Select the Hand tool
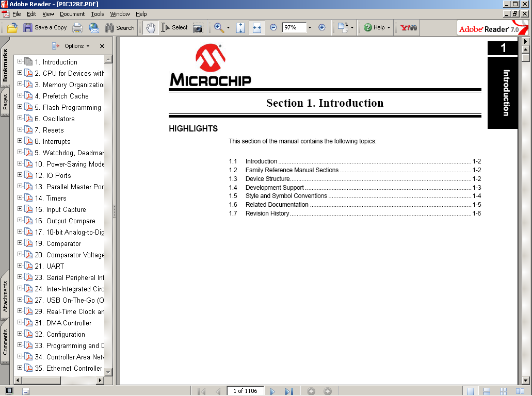This screenshot has height=396, width=532. coord(151,28)
